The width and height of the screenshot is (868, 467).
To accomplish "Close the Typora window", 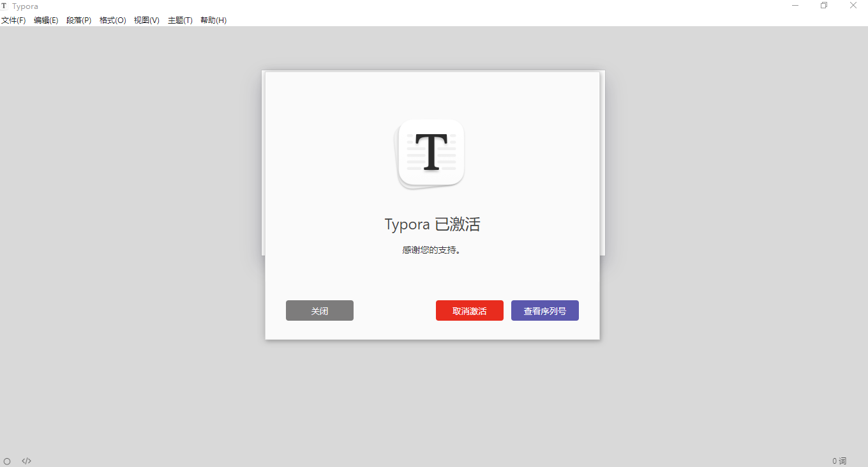I will click(x=853, y=5).
